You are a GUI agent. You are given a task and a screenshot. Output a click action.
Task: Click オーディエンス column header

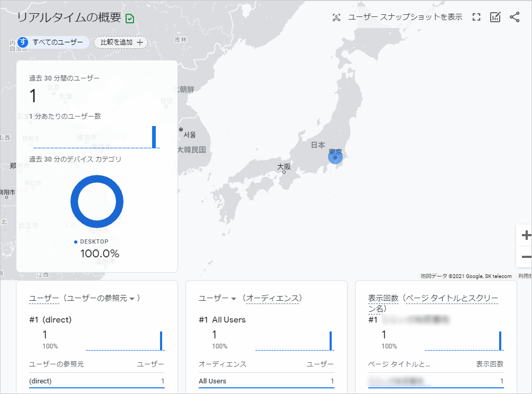[223, 364]
